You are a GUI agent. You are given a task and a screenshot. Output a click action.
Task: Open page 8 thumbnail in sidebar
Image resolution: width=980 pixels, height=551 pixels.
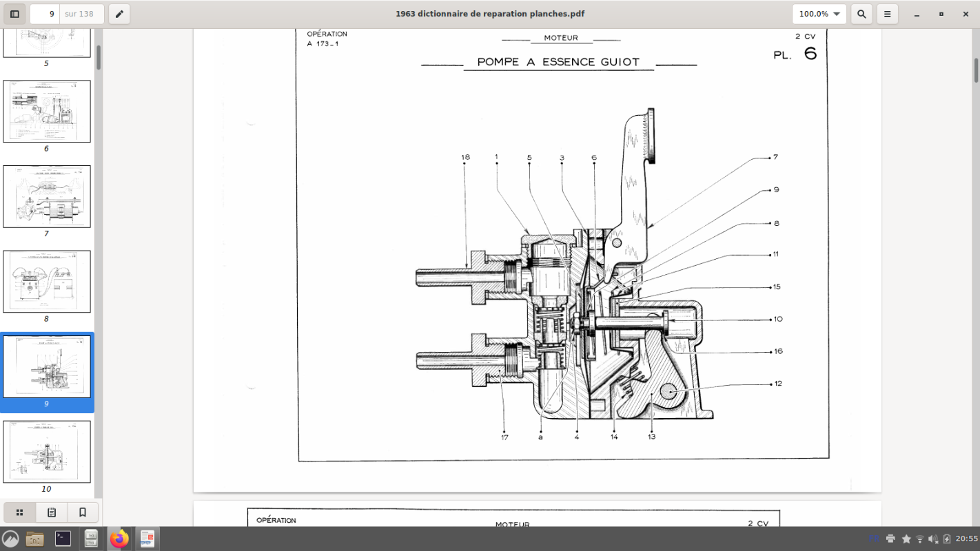click(x=47, y=282)
